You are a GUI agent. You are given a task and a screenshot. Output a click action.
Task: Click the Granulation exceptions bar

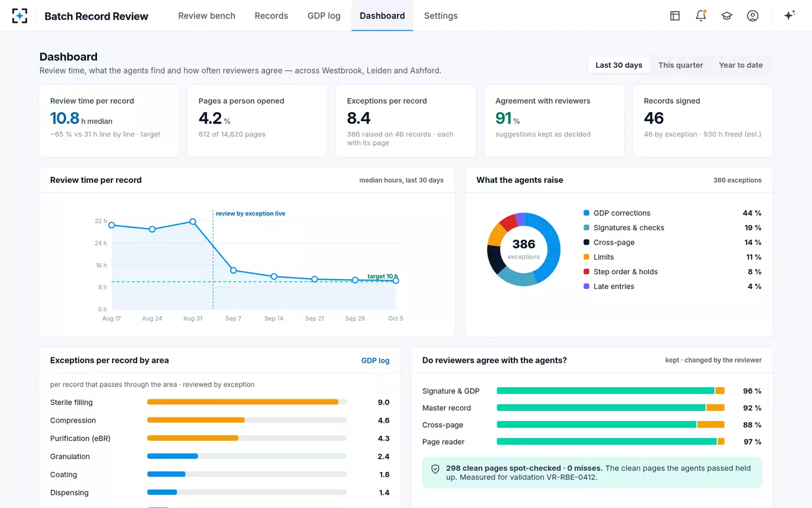tap(247, 457)
